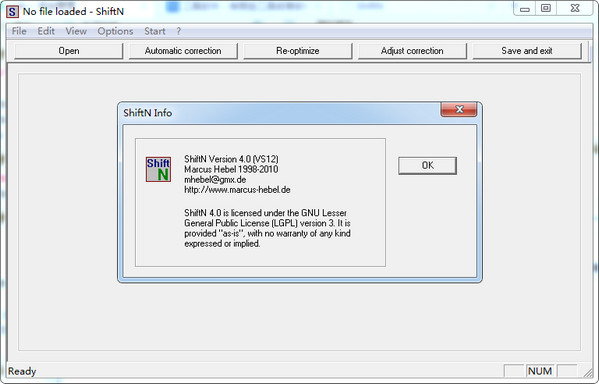Screen dimensions: 599x384
Task: Close the ShiftN Info dialog
Action: pos(459,109)
